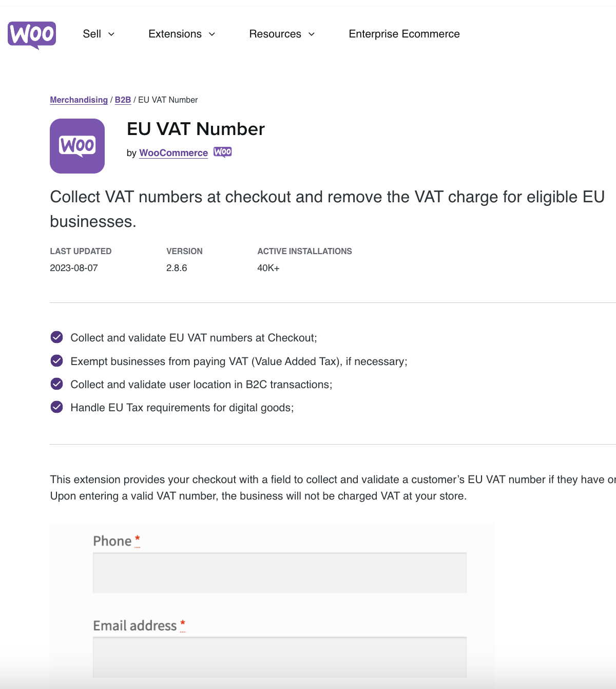This screenshot has height=689, width=616.
Task: Expand the Resources dropdown
Action: pos(281,34)
